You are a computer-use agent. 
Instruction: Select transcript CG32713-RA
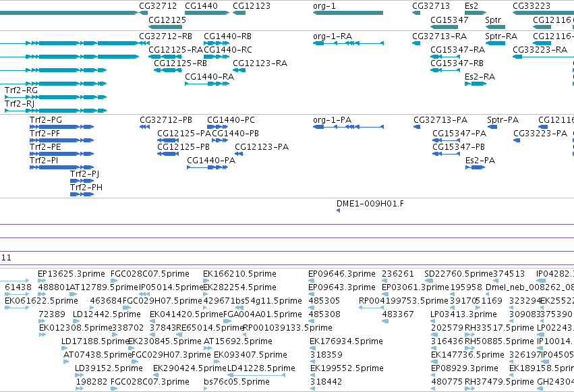pyautogui.click(x=440, y=36)
